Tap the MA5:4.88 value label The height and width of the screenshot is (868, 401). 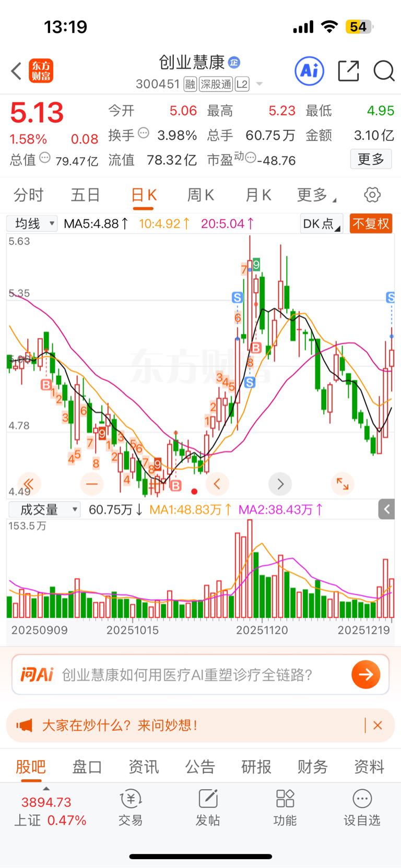point(96,224)
